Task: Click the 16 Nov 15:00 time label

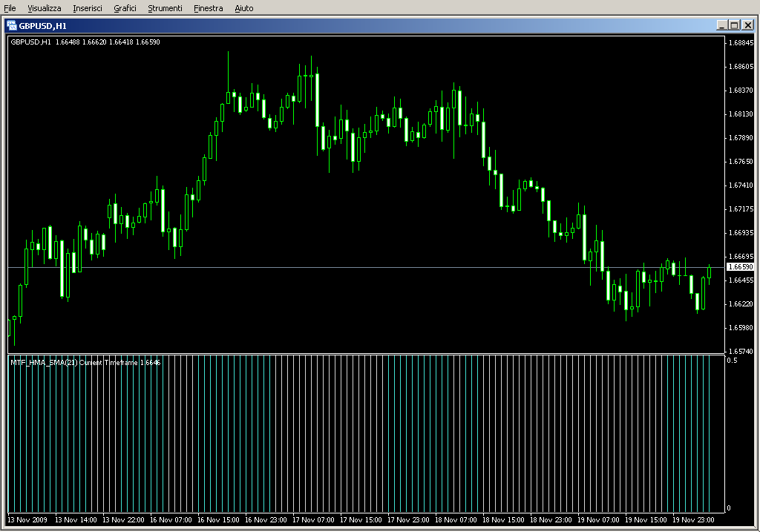Action: pyautogui.click(x=218, y=520)
